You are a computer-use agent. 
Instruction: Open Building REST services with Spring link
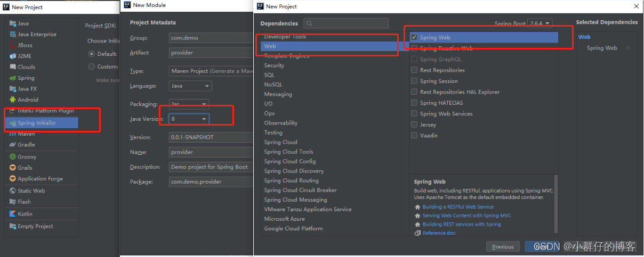click(462, 225)
